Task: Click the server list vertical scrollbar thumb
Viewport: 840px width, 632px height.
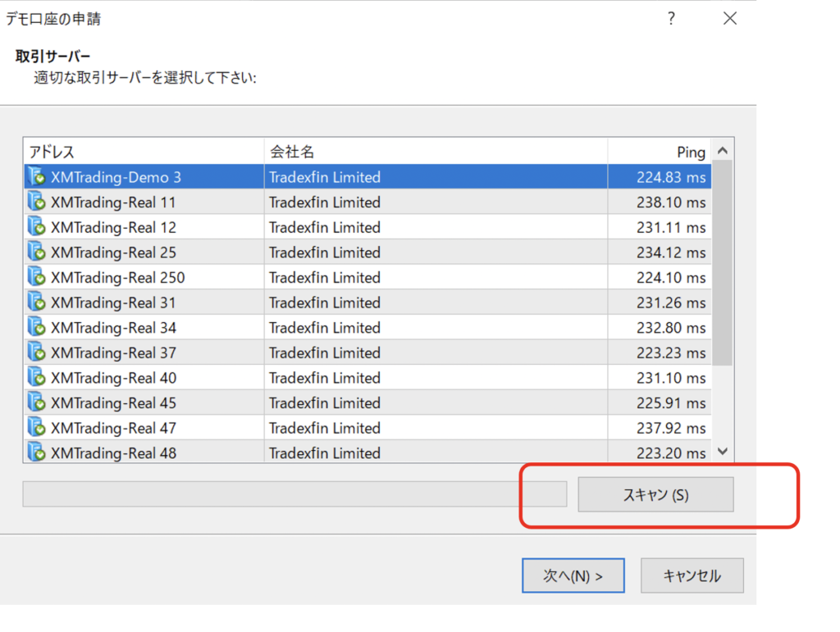Action: (x=723, y=263)
